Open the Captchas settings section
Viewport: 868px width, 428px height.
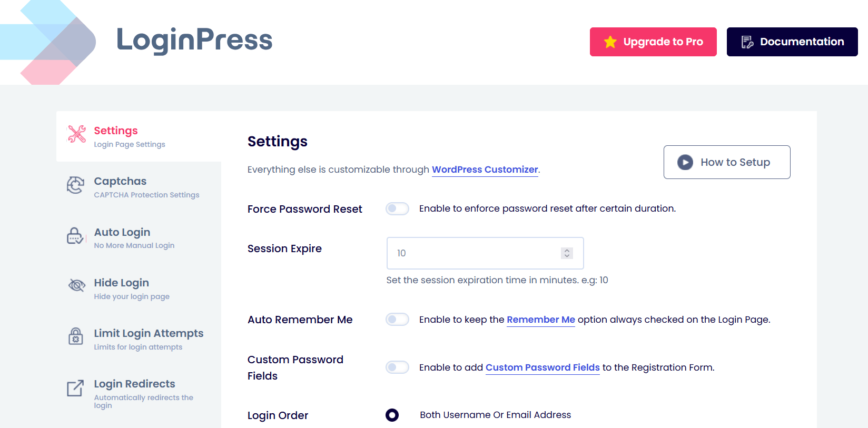[120, 181]
